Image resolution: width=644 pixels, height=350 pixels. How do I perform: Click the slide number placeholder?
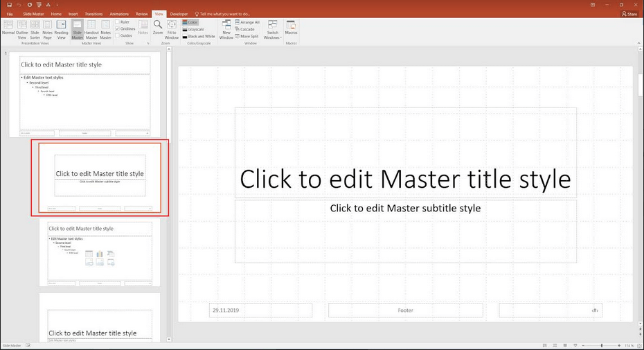pyautogui.click(x=551, y=310)
